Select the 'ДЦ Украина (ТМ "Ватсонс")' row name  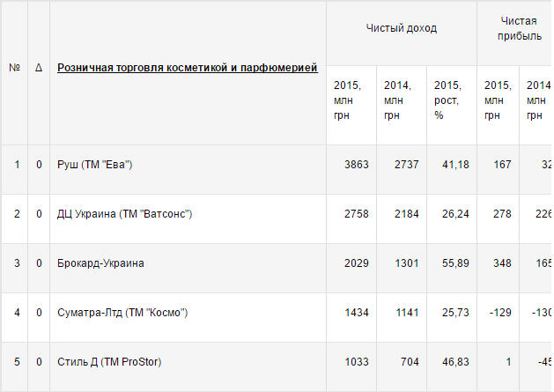[124, 214]
